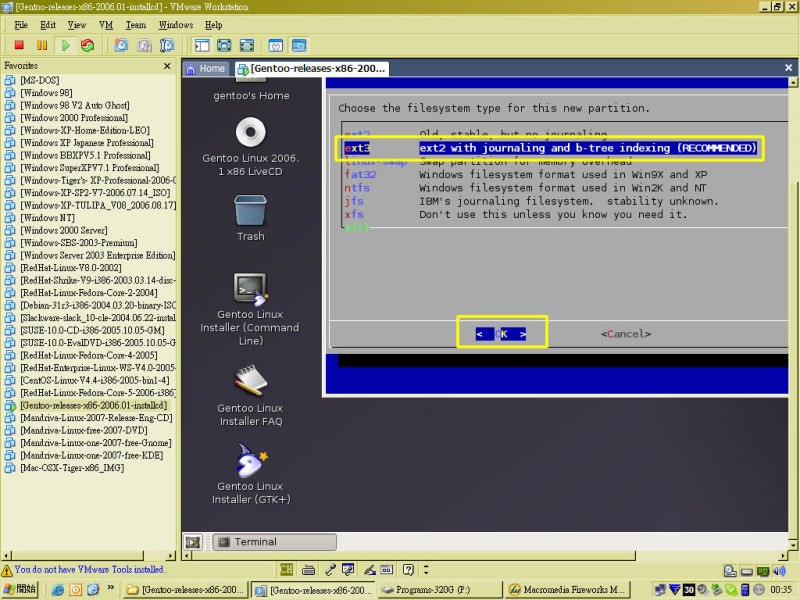The image size is (800, 600).
Task: Click the language bar help question icon
Action: click(x=408, y=569)
